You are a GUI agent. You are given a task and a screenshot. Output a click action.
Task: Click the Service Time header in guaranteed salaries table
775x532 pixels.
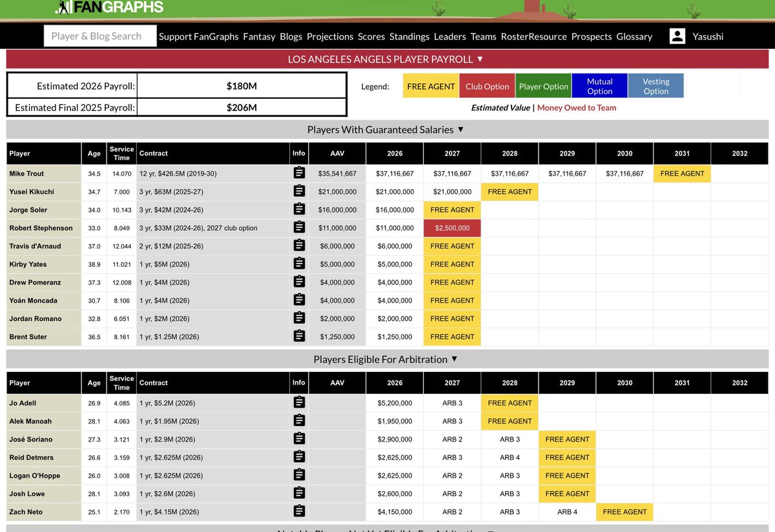[121, 153]
